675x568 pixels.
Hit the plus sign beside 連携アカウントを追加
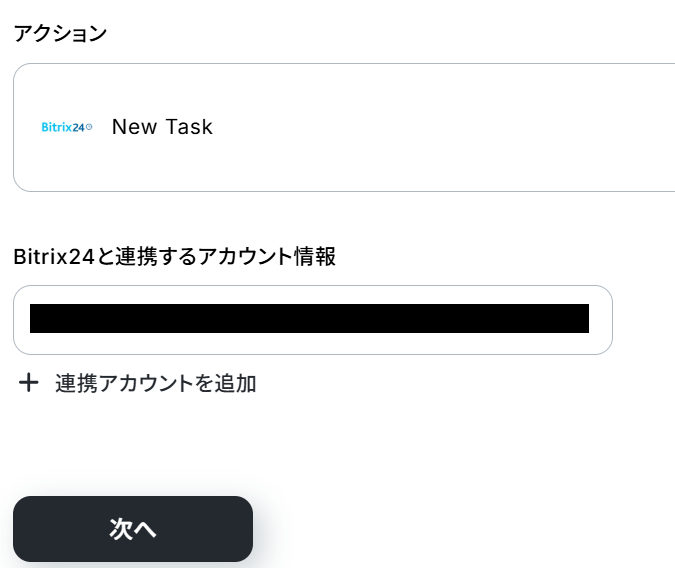pos(29,383)
